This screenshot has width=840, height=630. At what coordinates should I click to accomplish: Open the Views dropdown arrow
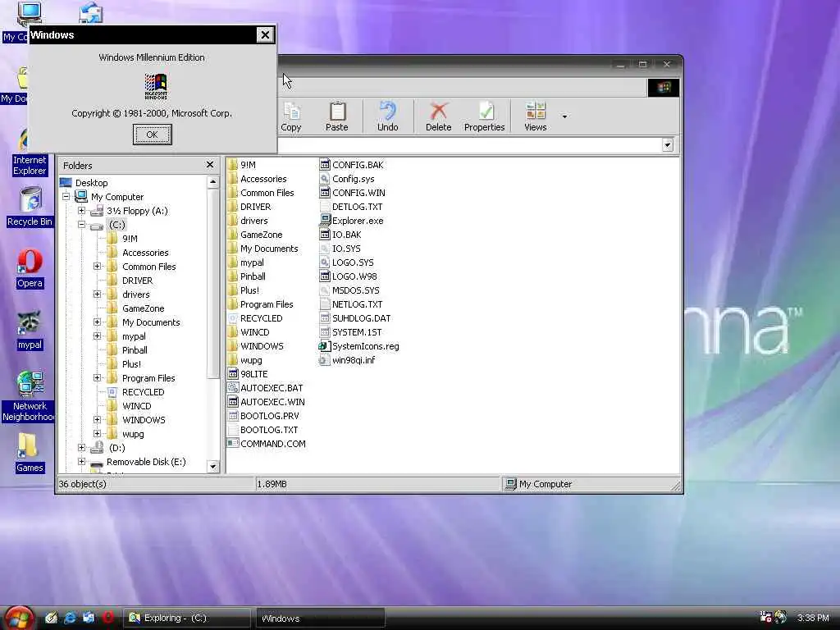click(564, 116)
